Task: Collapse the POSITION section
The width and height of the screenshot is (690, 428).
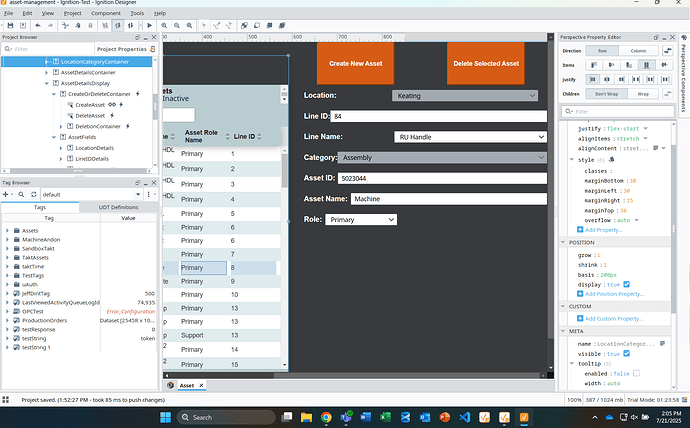Action: tap(563, 242)
